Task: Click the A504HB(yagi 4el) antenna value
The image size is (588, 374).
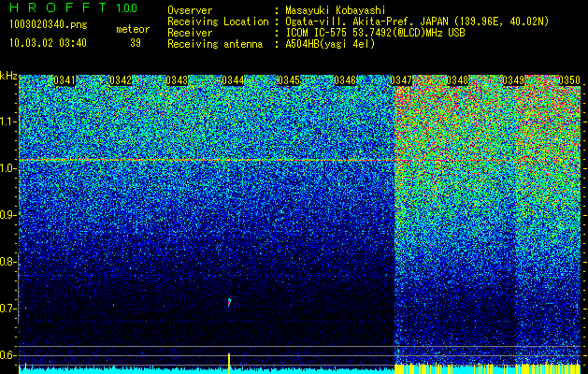Action: coord(330,44)
